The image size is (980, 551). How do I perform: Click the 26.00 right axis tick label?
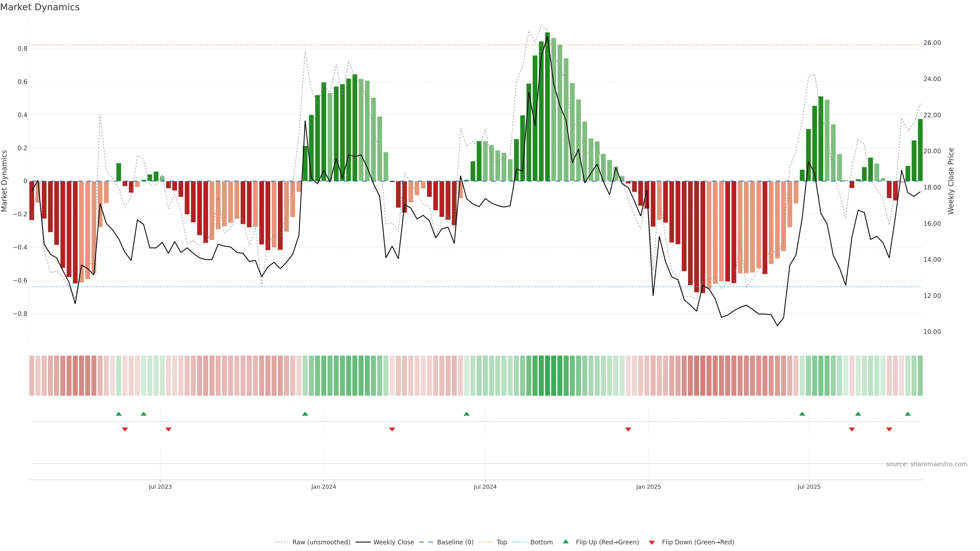(932, 43)
